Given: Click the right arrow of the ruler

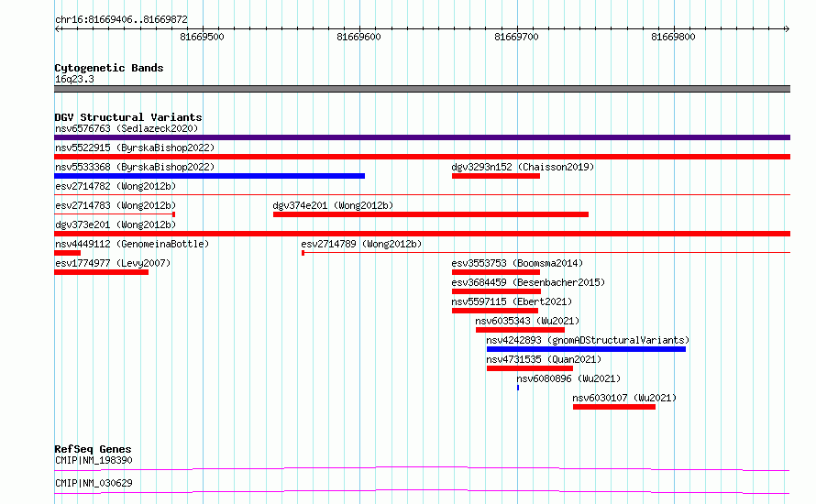Looking at the screenshot, I should [787, 28].
